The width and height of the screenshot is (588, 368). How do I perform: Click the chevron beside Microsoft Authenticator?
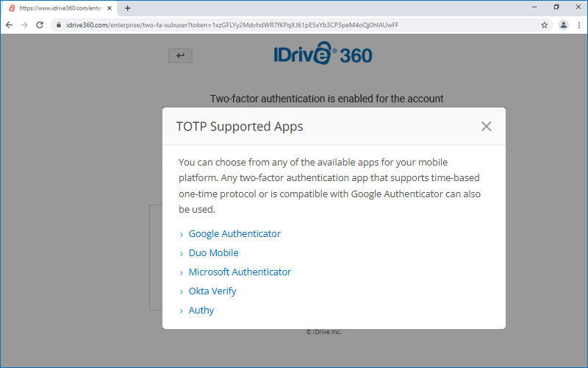coord(182,273)
